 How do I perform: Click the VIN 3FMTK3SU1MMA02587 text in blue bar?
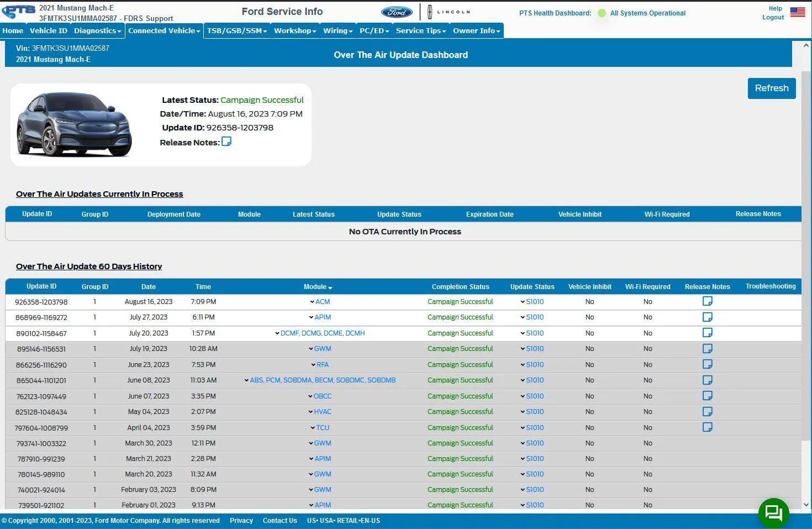coord(71,48)
